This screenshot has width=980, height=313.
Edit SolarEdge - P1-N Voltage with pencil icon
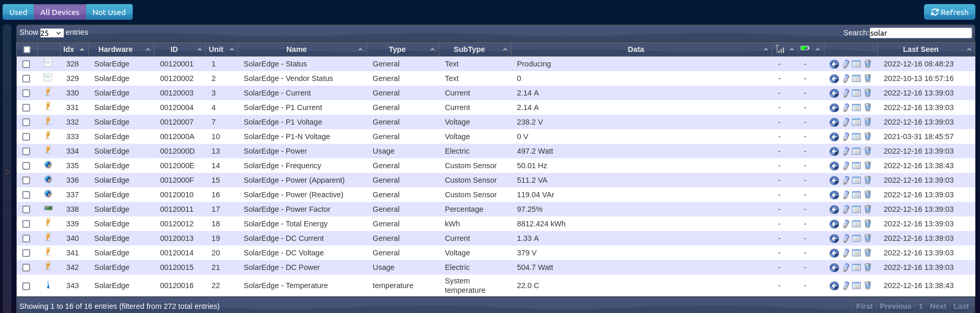point(846,137)
